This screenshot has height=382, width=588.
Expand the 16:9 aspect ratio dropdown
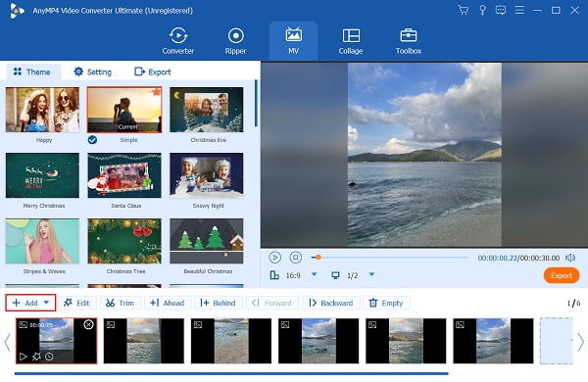point(315,275)
